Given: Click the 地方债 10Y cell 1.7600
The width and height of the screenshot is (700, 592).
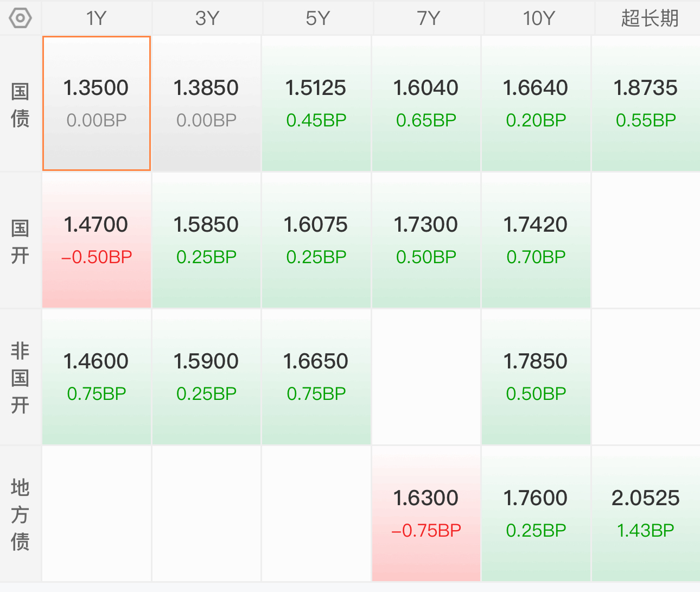Looking at the screenshot, I should pos(536,514).
